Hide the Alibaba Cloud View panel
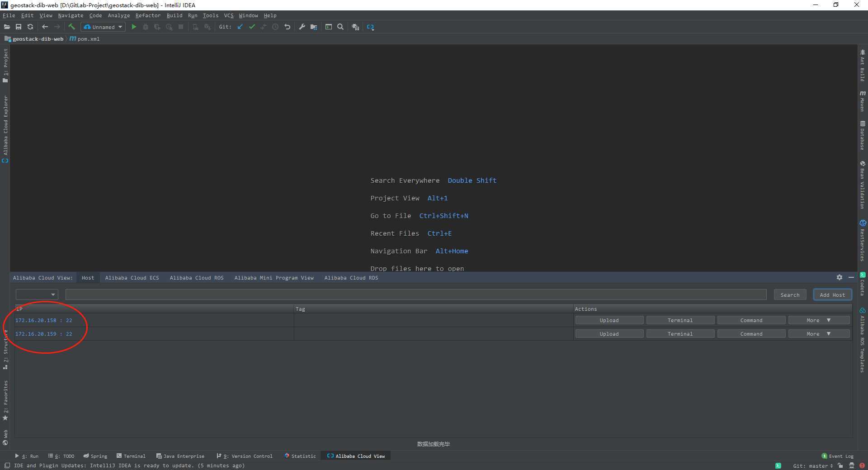 tap(851, 277)
